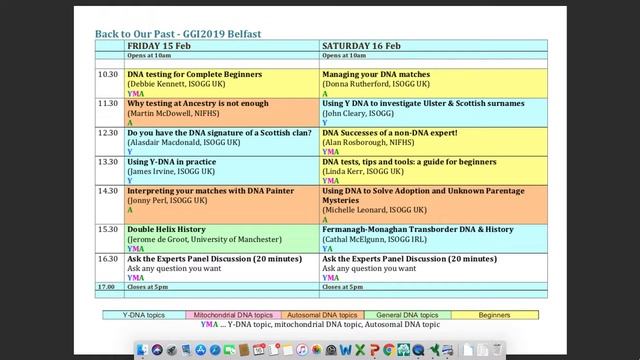Select "Why testing at Ancestry is not enough"
The image size is (640, 360).
coord(198,103)
